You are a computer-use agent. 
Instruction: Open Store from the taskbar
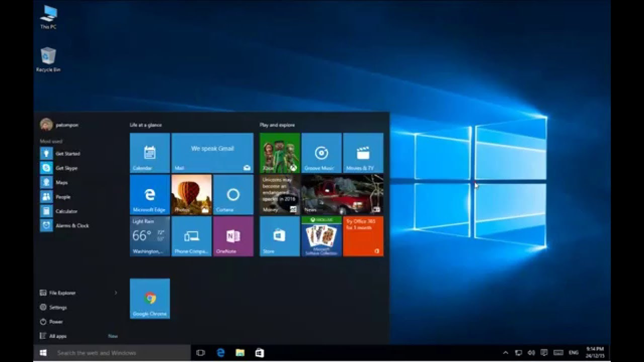click(260, 353)
